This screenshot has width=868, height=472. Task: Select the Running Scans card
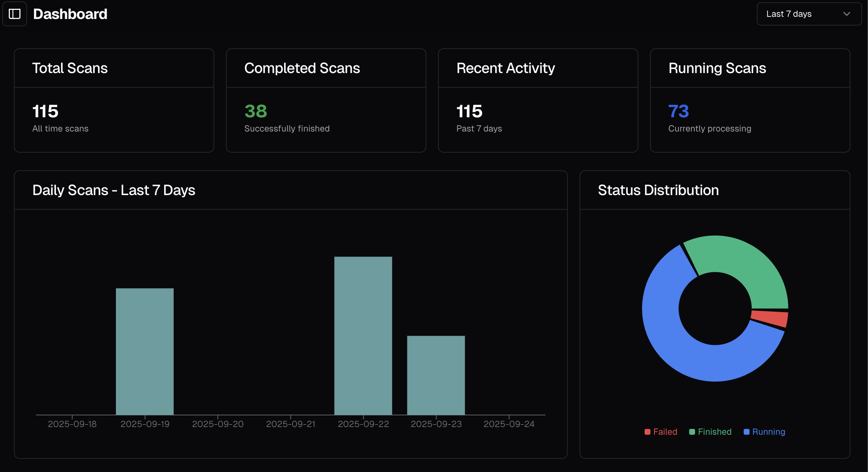(x=750, y=100)
